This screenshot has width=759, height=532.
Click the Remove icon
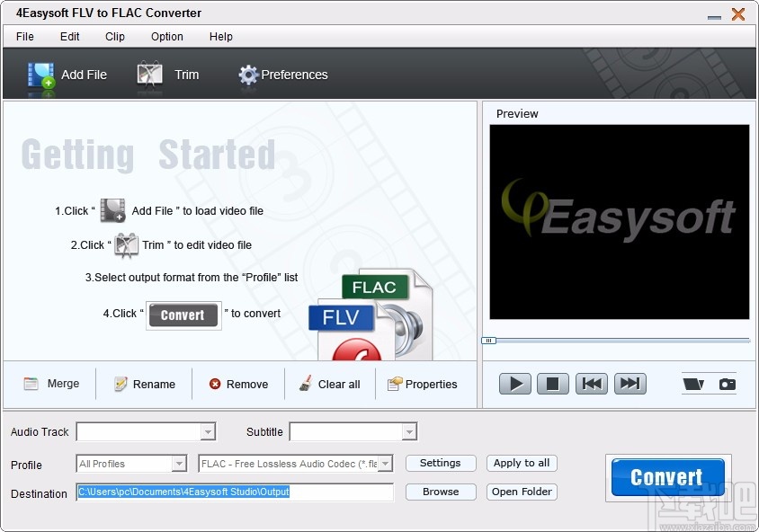click(x=213, y=384)
